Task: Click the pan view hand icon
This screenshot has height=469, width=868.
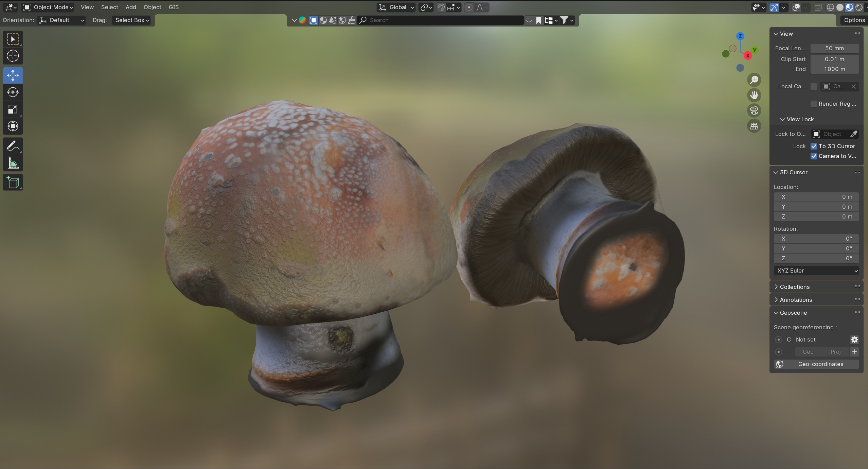Action: point(754,95)
